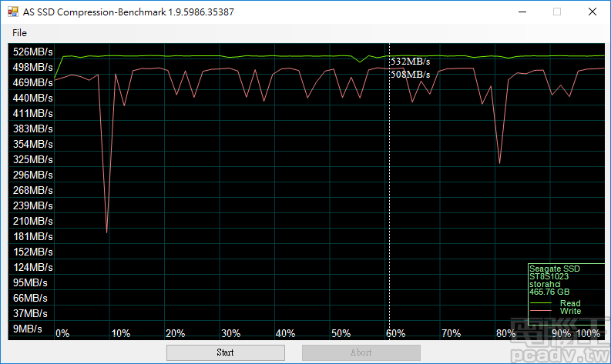
Task: Click the 498MB/s axis label
Action: (x=32, y=68)
